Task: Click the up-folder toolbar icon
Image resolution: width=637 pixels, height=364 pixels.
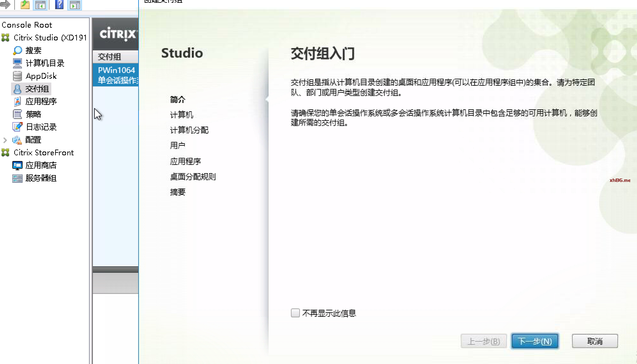Action: tap(25, 4)
